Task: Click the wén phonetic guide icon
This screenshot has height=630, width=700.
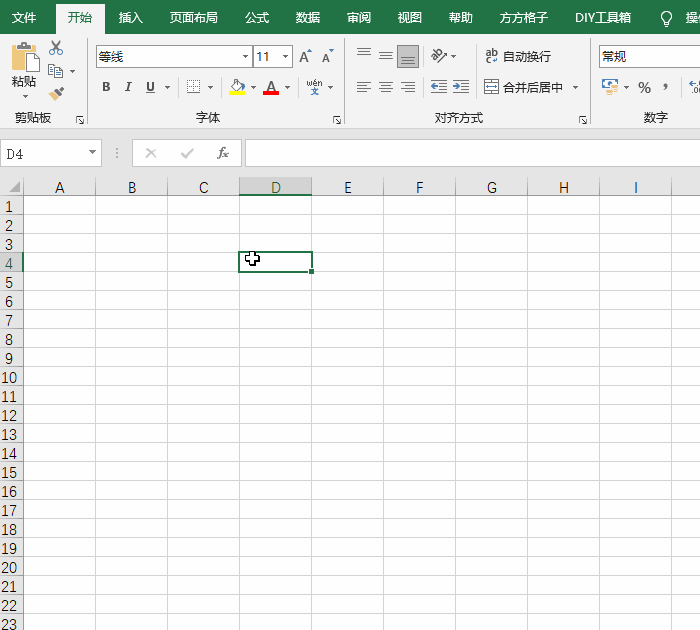Action: [x=314, y=87]
